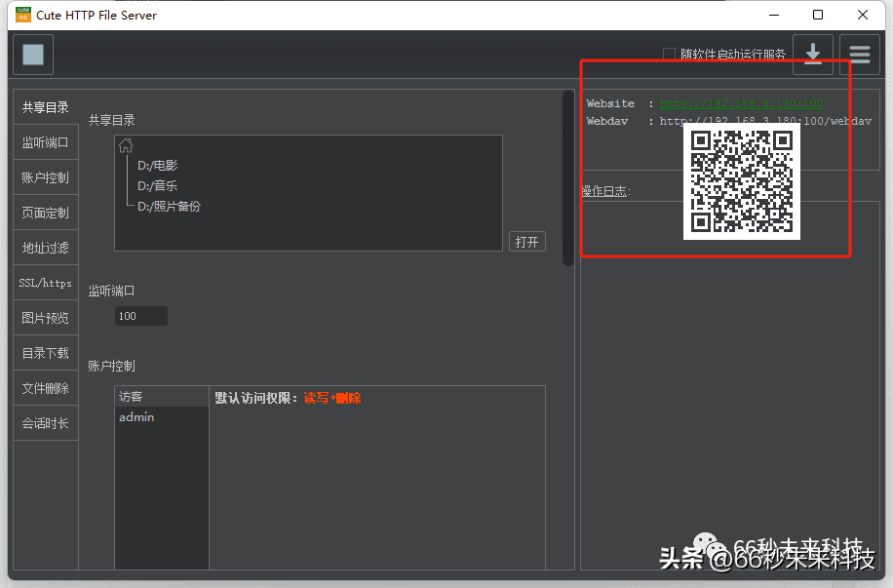893x588 pixels.
Task: Select the 地址过滤 tab
Action: pos(45,247)
